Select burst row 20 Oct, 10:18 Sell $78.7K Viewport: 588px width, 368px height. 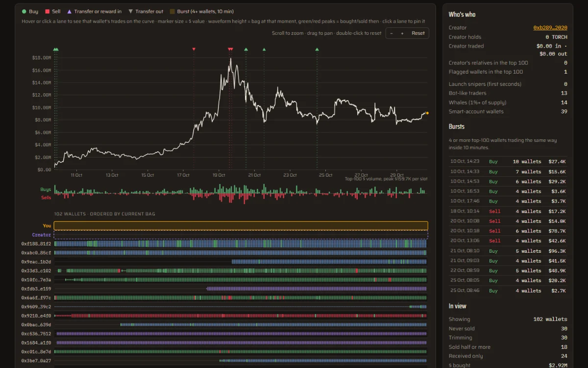tap(508, 231)
